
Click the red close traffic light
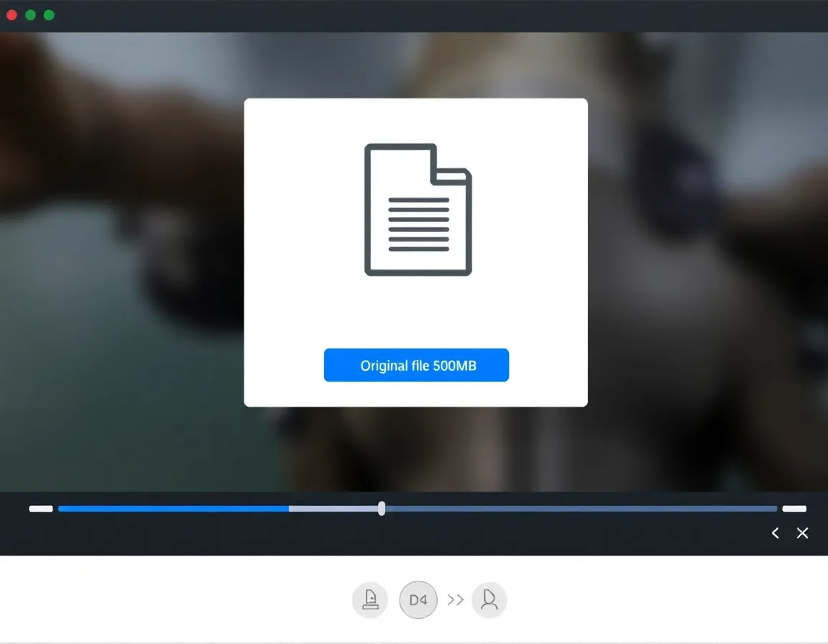tap(11, 14)
